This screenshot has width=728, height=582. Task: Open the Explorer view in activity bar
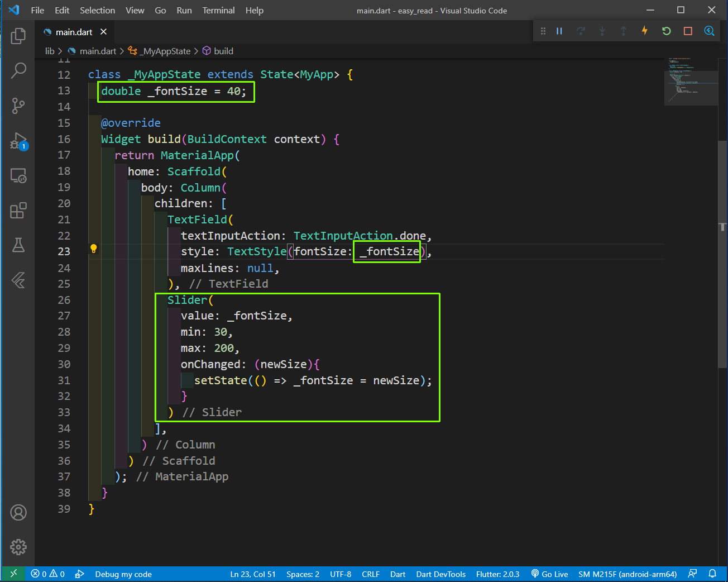pos(18,36)
